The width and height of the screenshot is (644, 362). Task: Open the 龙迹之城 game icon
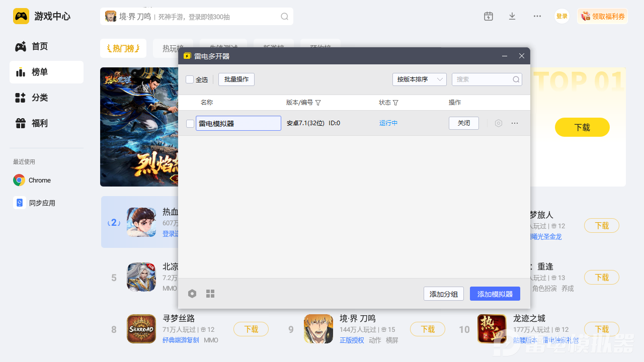tap(492, 329)
